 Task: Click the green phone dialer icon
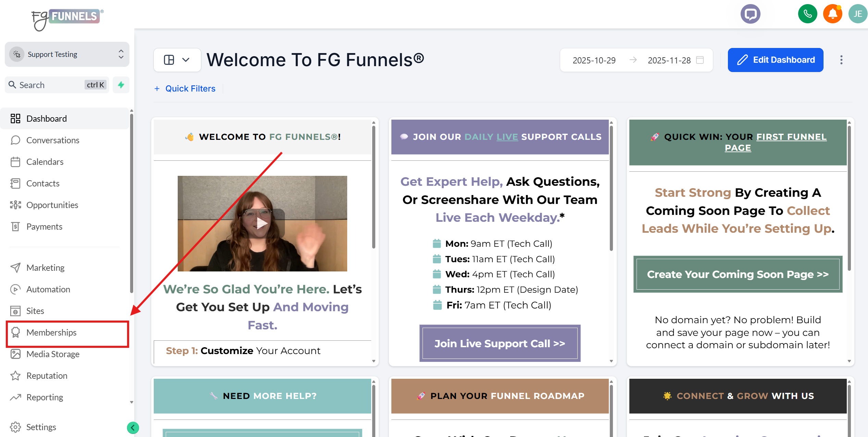point(807,14)
